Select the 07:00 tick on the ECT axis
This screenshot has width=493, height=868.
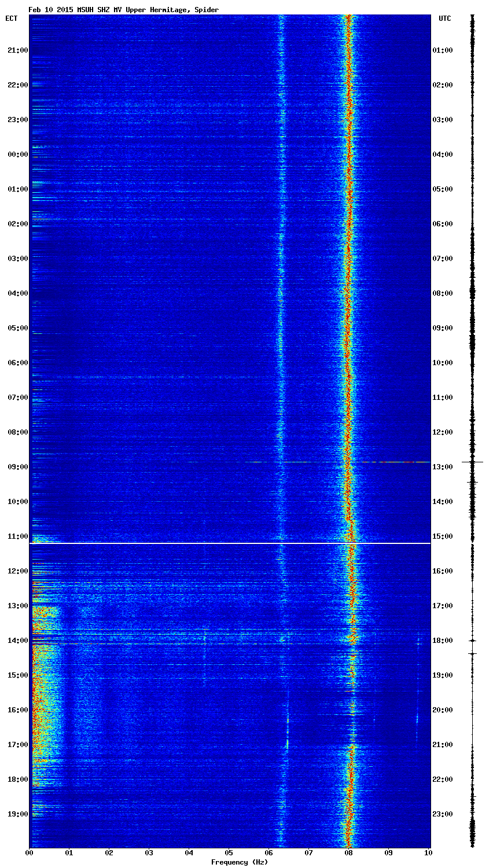[x=17, y=398]
